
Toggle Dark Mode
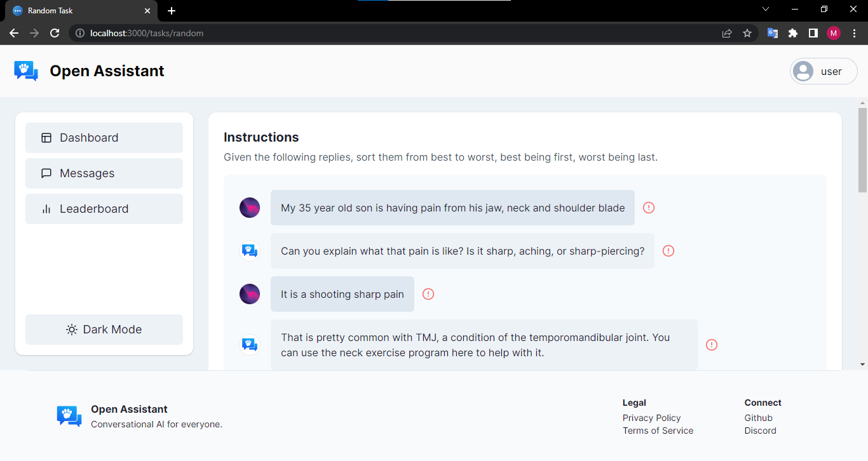pyautogui.click(x=104, y=329)
